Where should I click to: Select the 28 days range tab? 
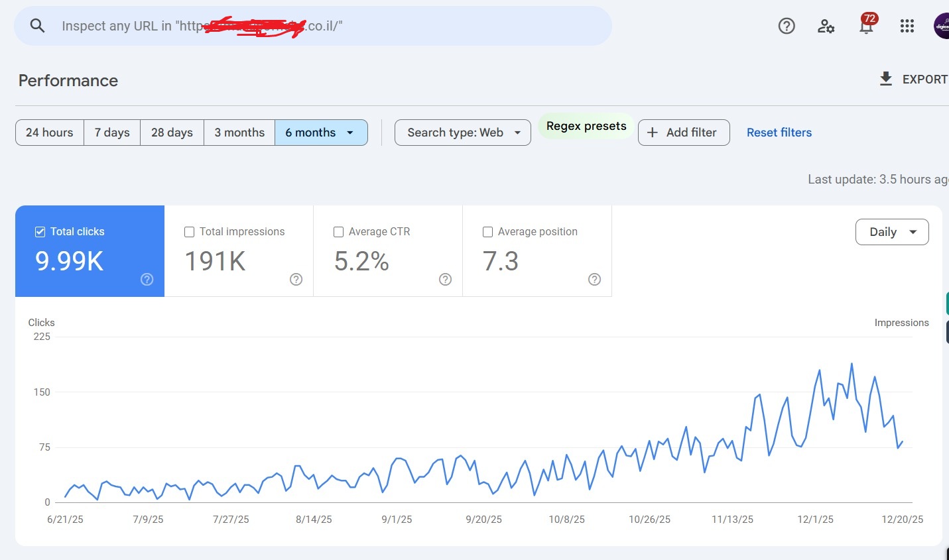172,133
